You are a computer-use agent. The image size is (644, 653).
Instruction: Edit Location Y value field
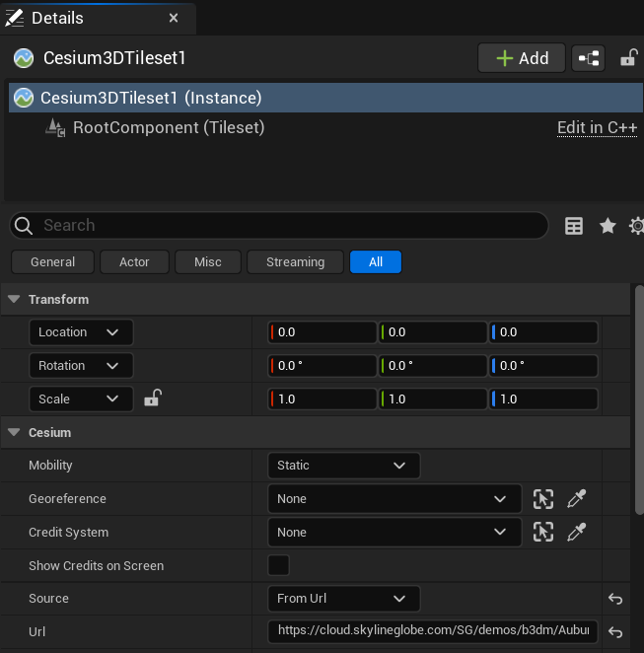coord(433,332)
